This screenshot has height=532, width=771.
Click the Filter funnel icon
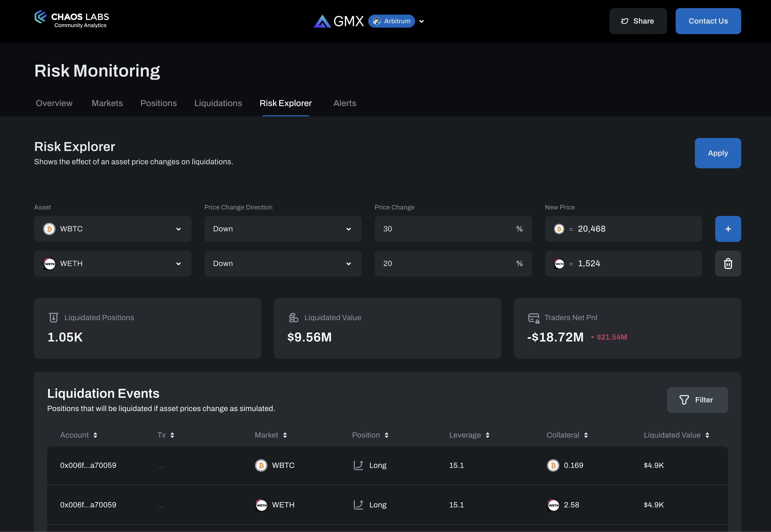(684, 400)
